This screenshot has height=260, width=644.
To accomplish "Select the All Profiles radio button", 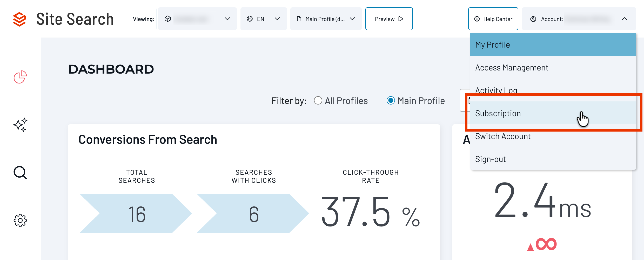I will point(318,101).
